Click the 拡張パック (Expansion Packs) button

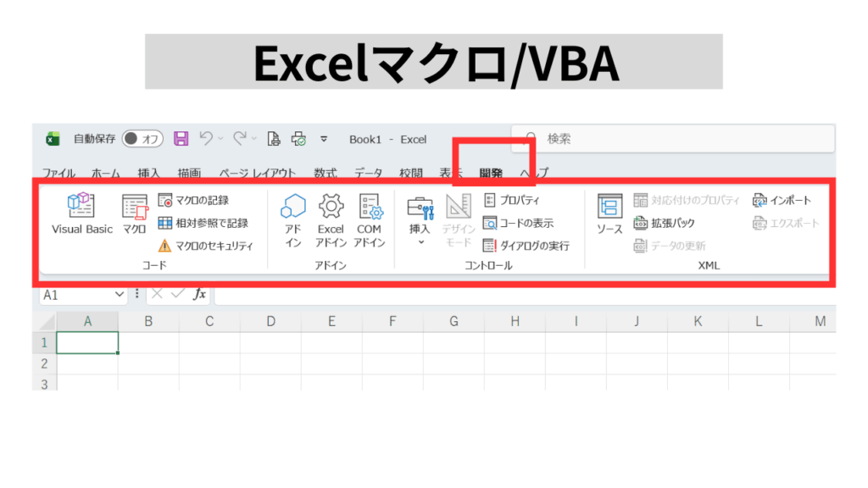click(665, 223)
